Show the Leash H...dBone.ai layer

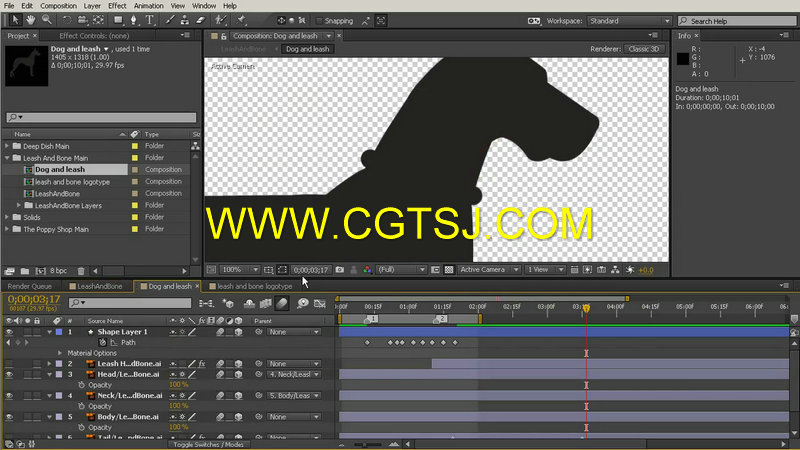coord(9,364)
